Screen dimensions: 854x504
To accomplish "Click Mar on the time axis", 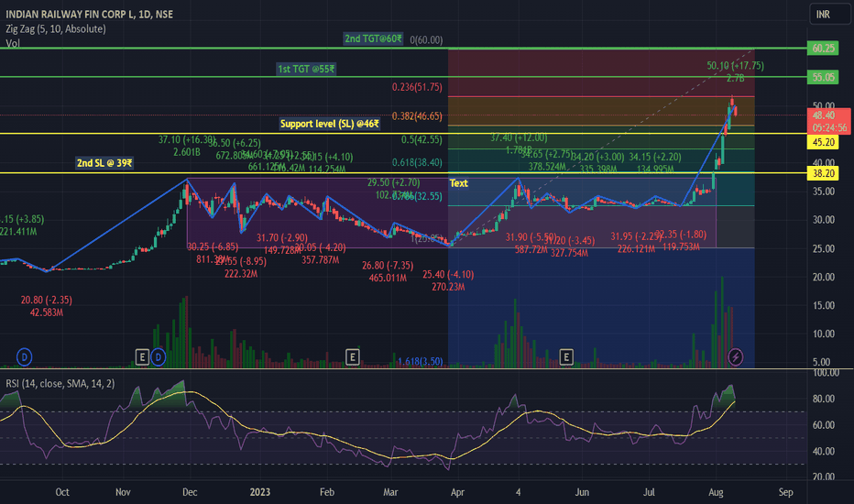I will [x=390, y=492].
